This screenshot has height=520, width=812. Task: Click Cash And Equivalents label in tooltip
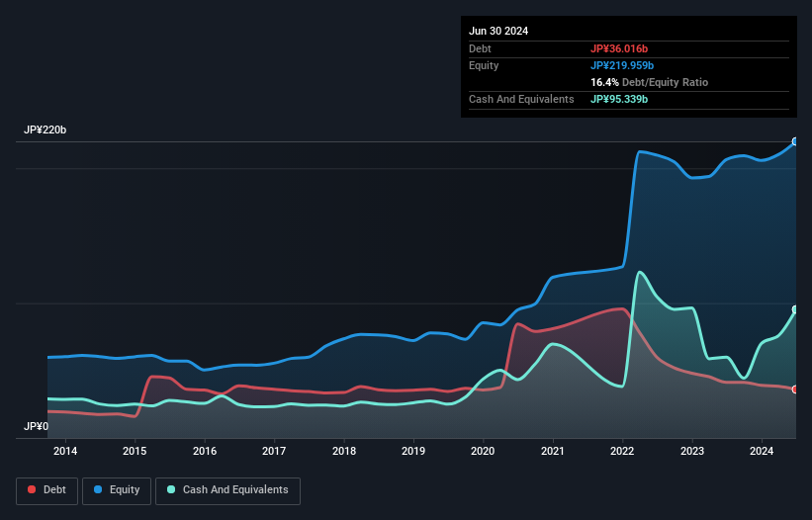click(521, 99)
